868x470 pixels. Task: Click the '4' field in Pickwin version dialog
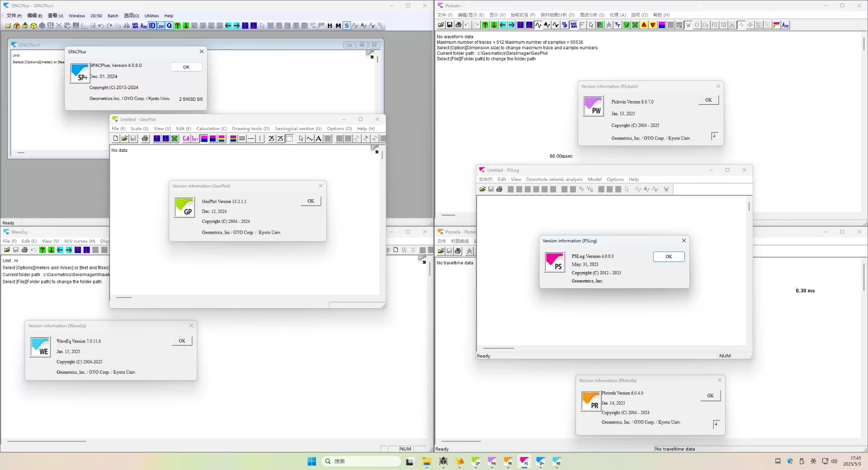point(715,136)
